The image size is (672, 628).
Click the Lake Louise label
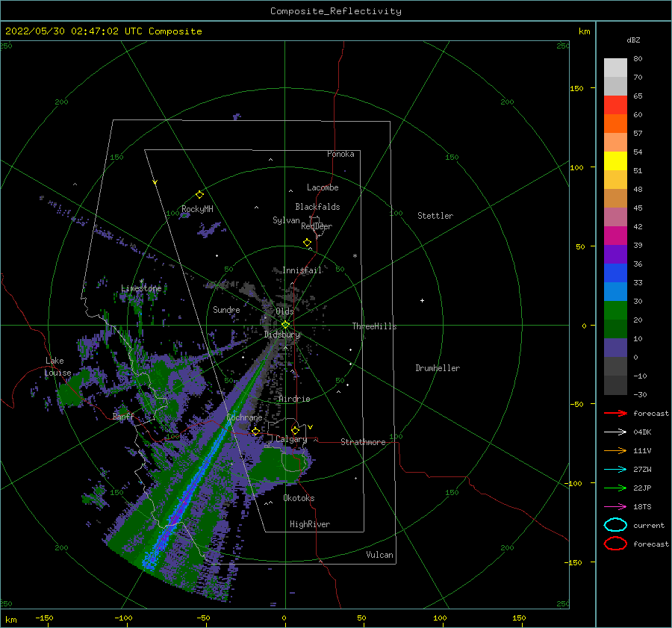tap(57, 367)
